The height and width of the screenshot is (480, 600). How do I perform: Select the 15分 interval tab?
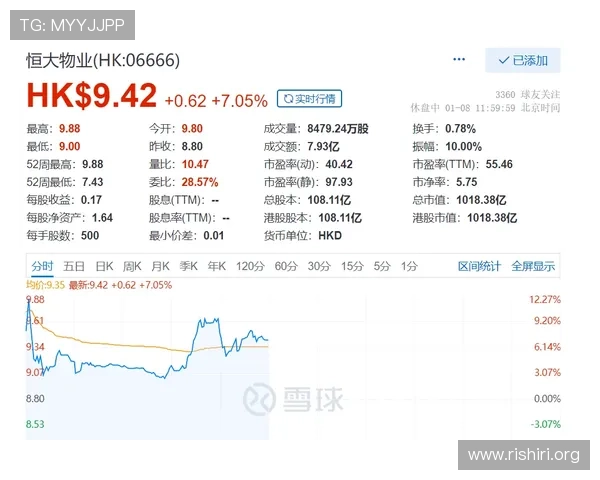[352, 266]
